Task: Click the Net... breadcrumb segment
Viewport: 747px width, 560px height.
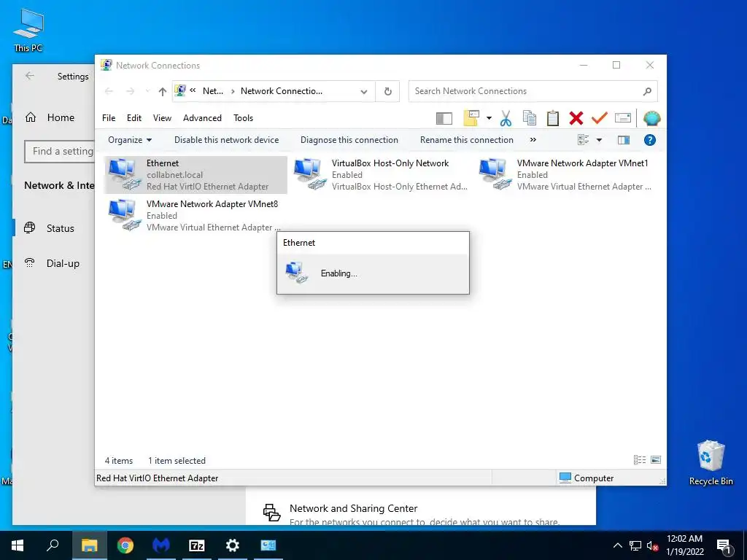Action: (x=213, y=91)
